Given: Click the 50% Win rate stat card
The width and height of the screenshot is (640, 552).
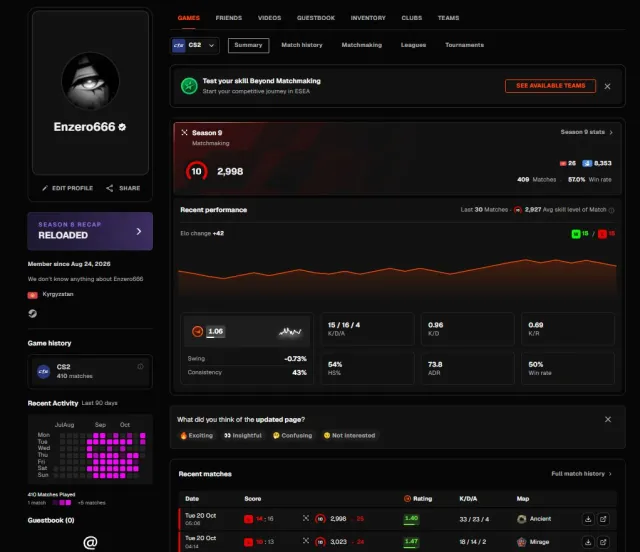Looking at the screenshot, I should (x=568, y=368).
